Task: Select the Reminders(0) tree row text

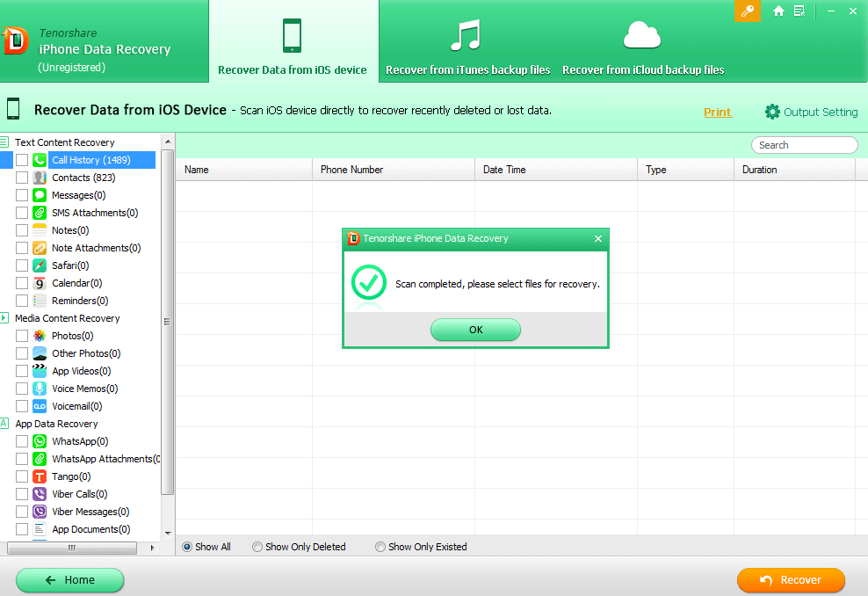Action: pyautogui.click(x=80, y=301)
